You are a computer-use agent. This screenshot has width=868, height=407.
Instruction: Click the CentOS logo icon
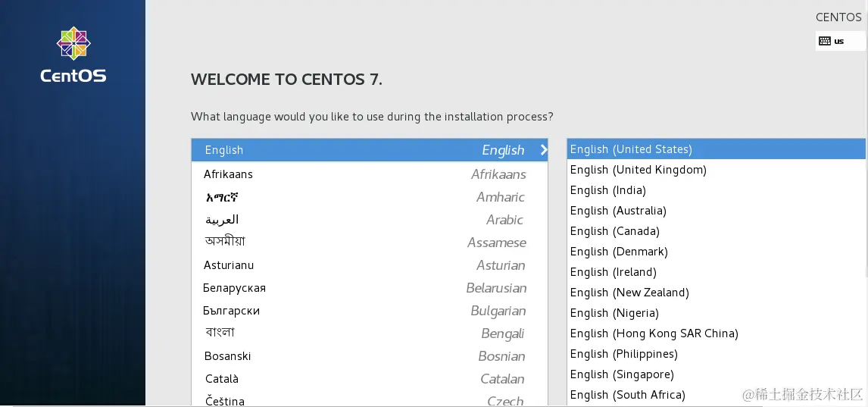[x=73, y=43]
